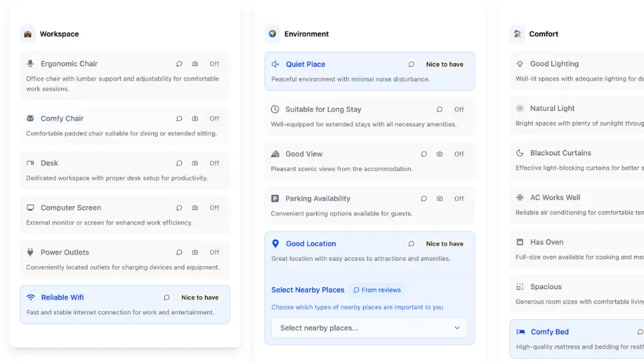Select the Comfy Bed card

(x=577, y=339)
